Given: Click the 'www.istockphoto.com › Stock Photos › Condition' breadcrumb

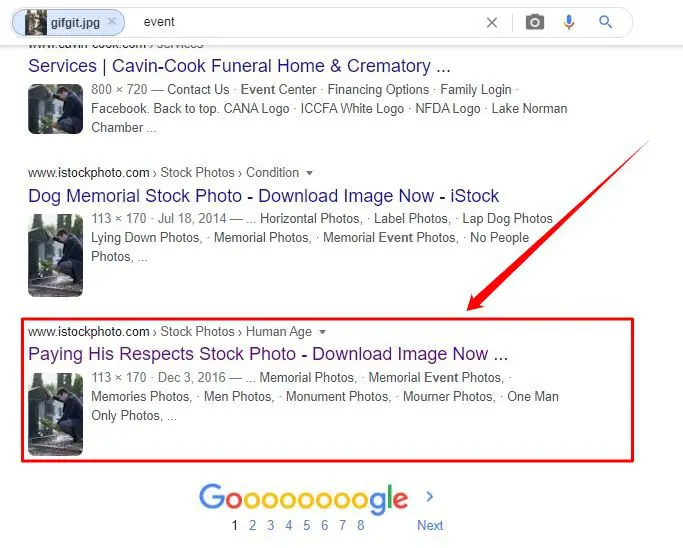Looking at the screenshot, I should coord(163,173).
